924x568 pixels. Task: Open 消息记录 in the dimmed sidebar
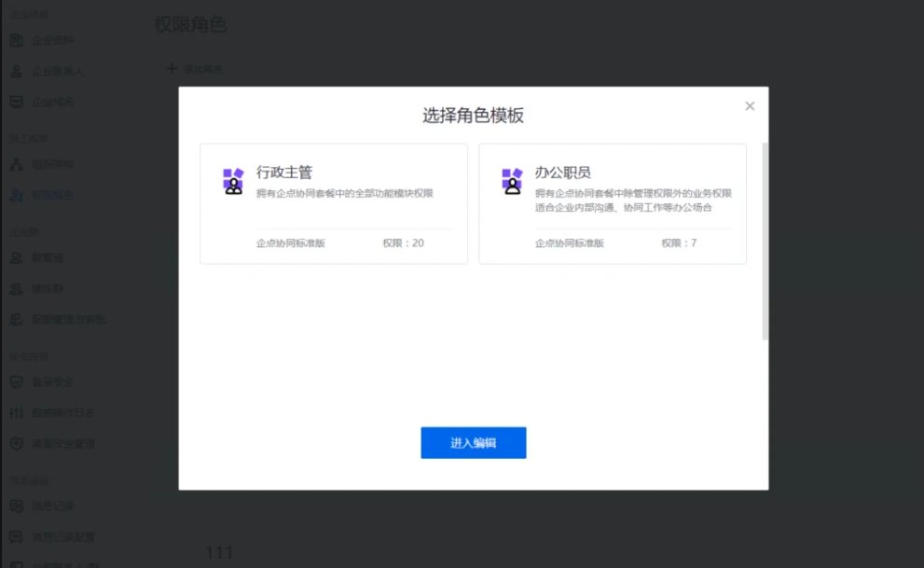[x=43, y=506]
